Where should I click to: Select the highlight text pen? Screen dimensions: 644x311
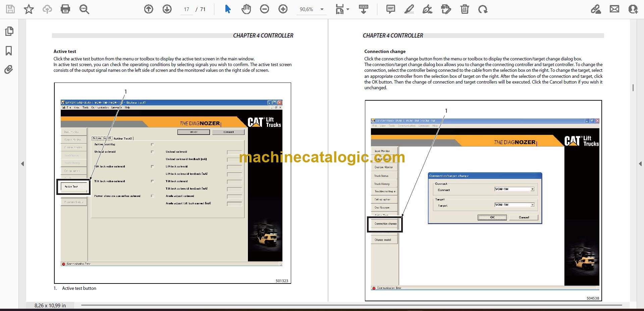[x=409, y=9]
